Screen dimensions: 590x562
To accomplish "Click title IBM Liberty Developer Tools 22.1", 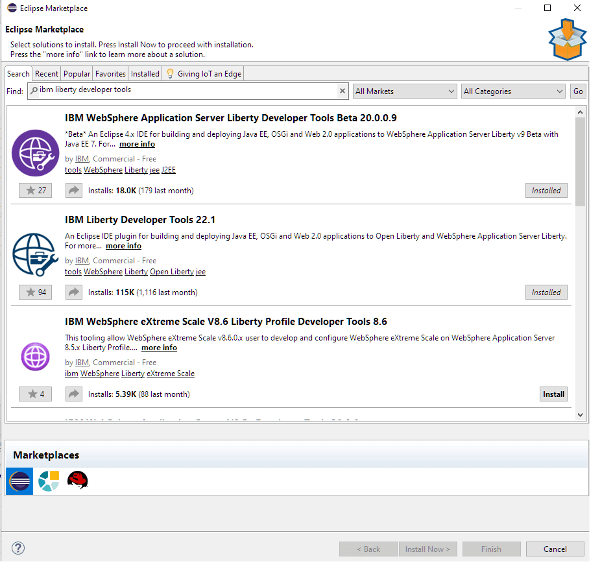I will [140, 219].
